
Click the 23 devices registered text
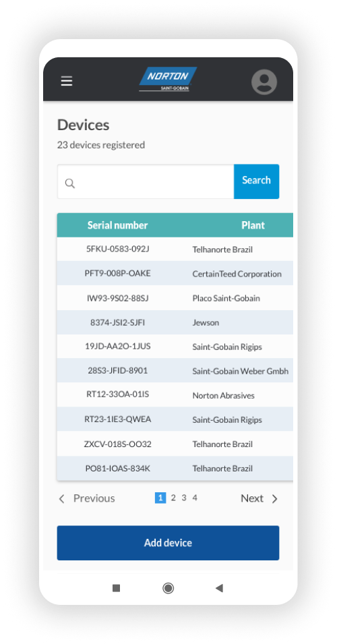101,145
